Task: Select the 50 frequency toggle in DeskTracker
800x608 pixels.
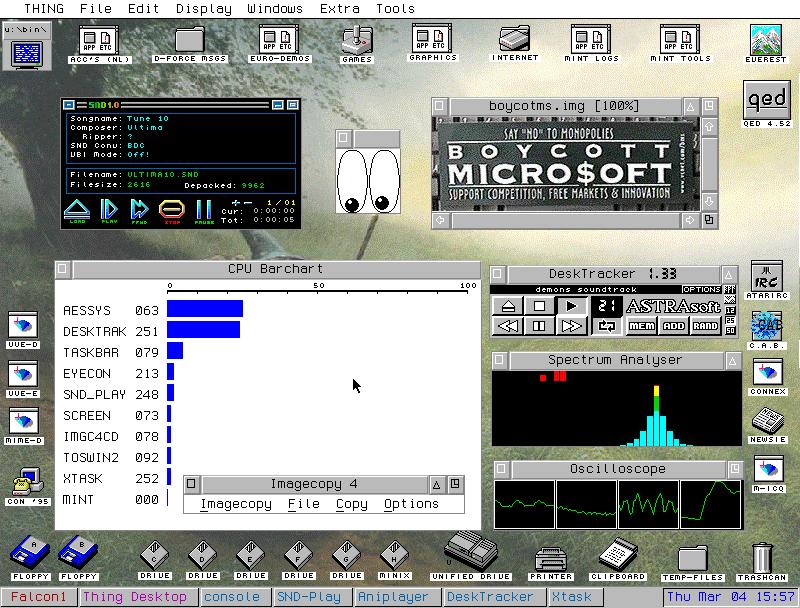Action: tap(730, 331)
